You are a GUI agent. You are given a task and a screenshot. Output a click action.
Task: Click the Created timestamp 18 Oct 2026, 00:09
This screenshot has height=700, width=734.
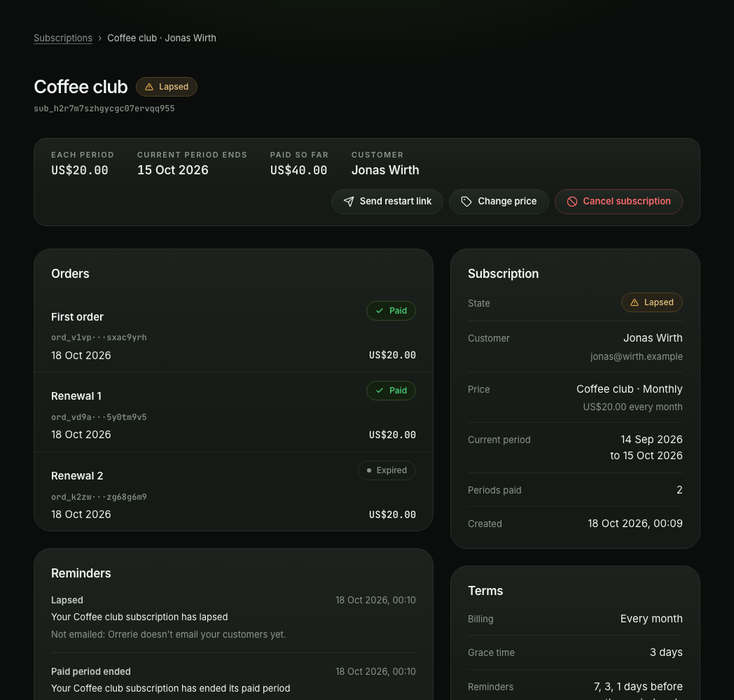click(635, 524)
